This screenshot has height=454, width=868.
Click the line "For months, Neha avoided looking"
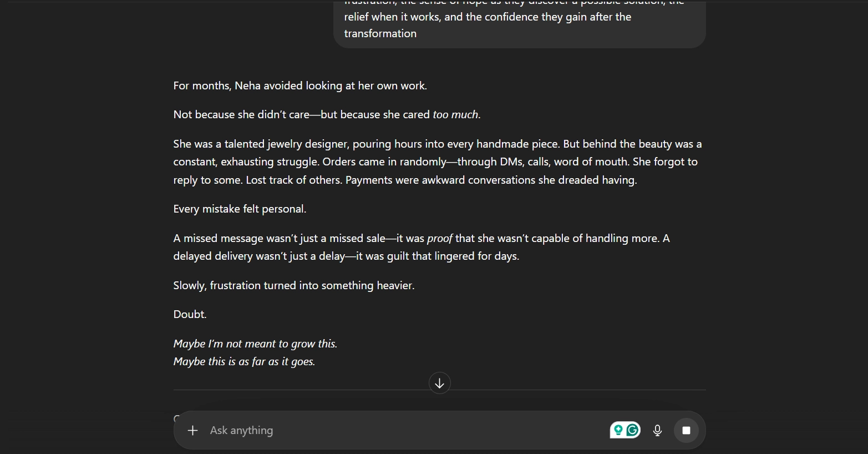(300, 85)
